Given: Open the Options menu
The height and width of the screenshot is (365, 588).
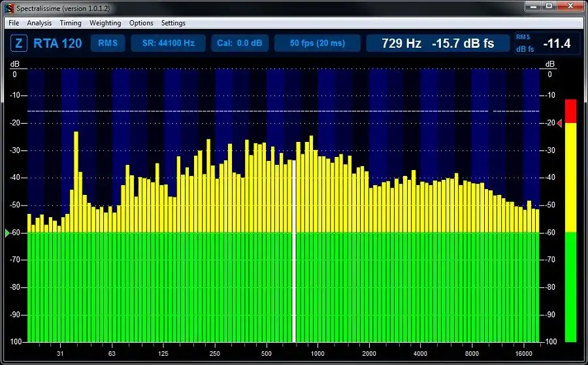Looking at the screenshot, I should click(141, 23).
